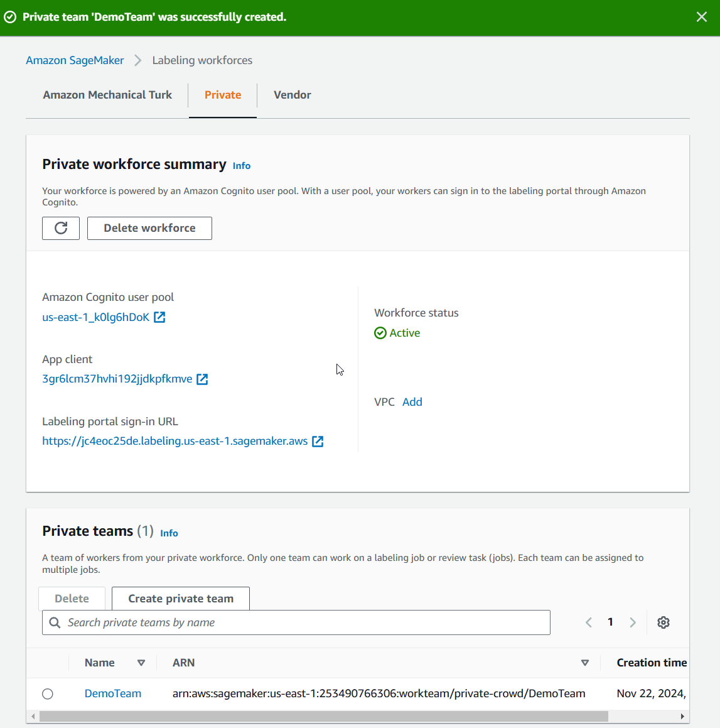Click the Labeling portal sign-in URL label
This screenshot has height=728, width=720.
tap(110, 421)
